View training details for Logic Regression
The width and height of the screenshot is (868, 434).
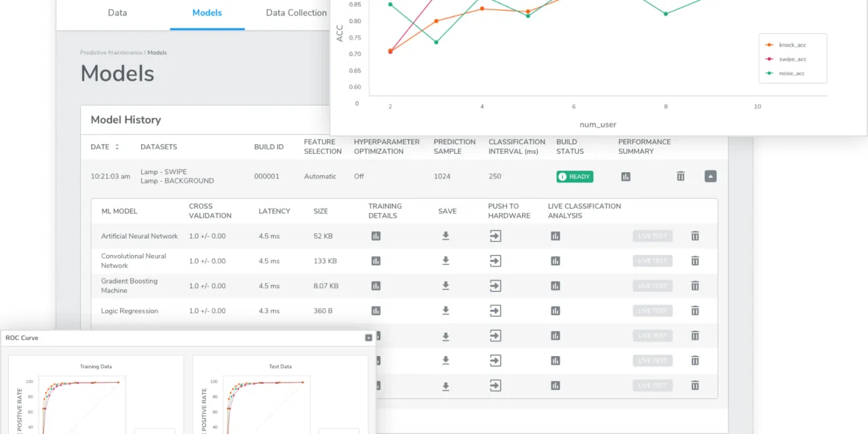[x=376, y=311]
